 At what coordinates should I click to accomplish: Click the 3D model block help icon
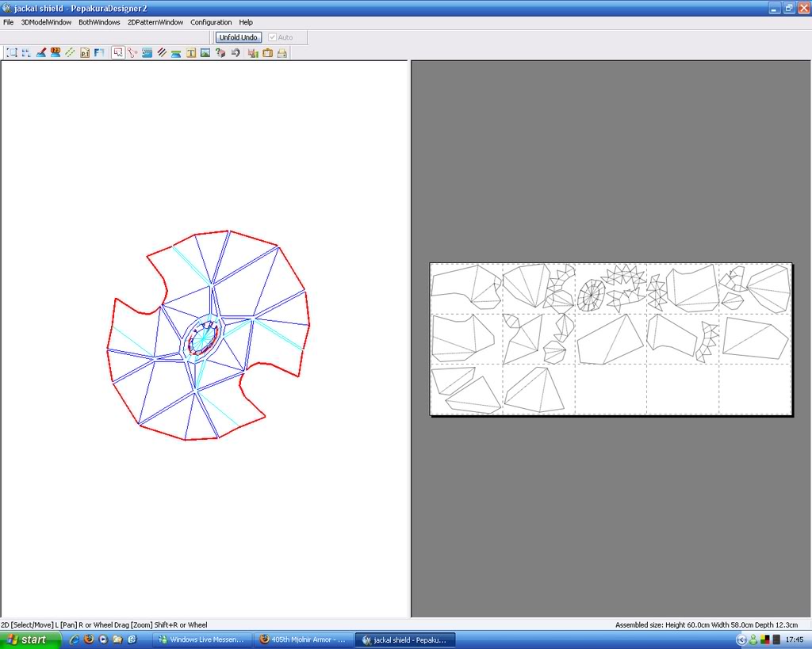tap(220, 53)
